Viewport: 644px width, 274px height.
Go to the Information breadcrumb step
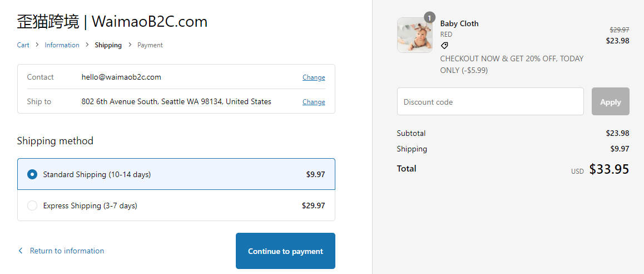[62, 45]
